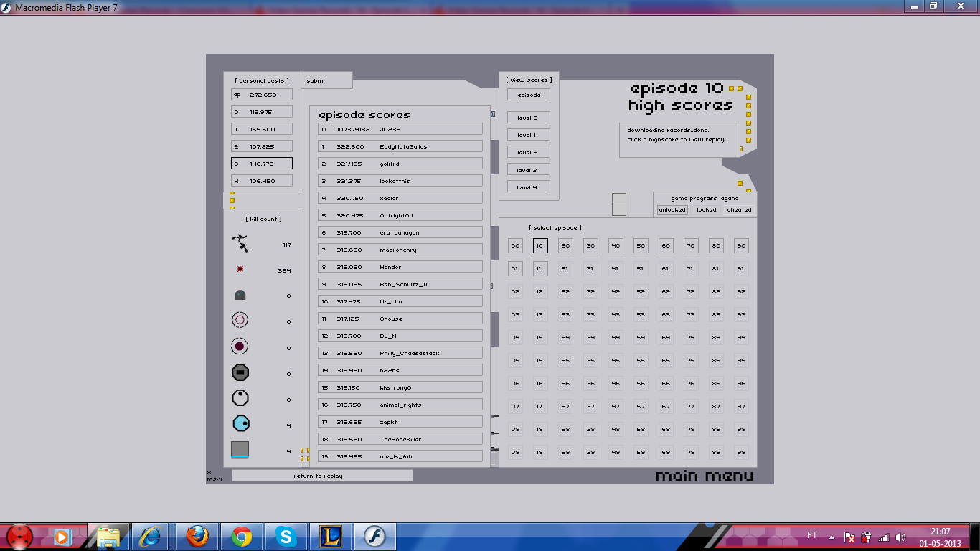Select the level 1 personal best entry
This screenshot has height=551, width=980.
click(x=262, y=129)
